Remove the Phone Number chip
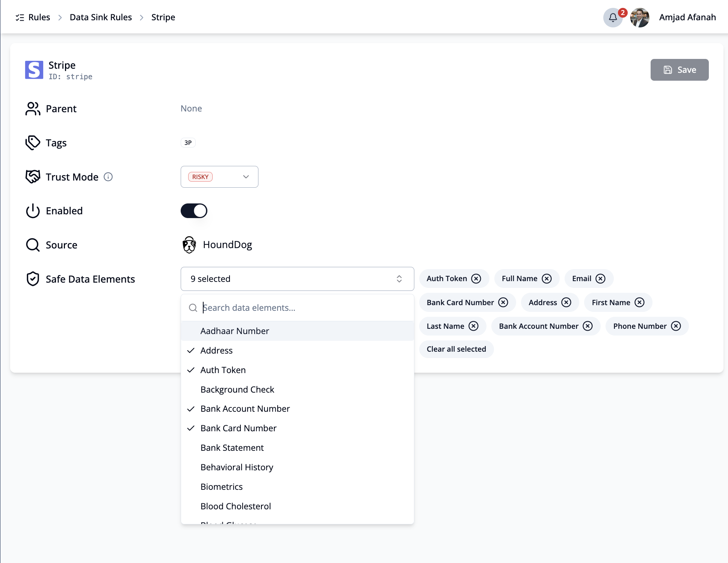 tap(676, 326)
